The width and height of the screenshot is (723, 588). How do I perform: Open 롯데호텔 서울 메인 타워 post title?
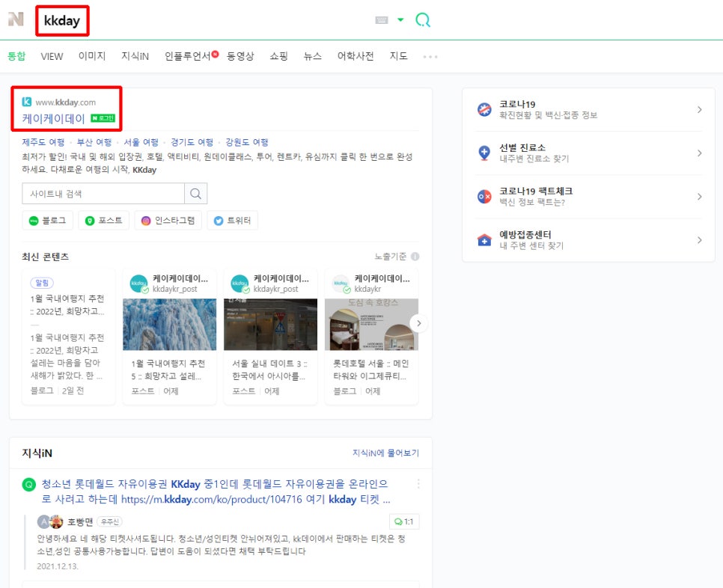click(x=370, y=370)
